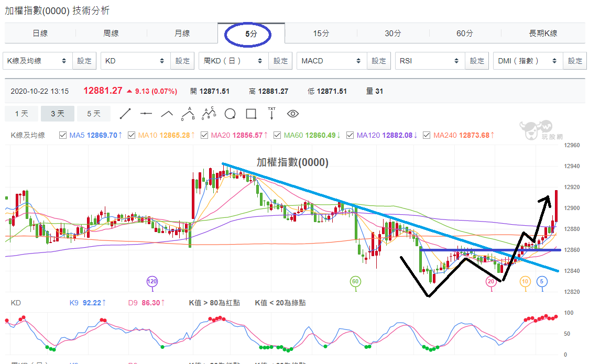Click the 低 12871.51 low value
Viewport: 589px width, 364px height.
(327, 91)
